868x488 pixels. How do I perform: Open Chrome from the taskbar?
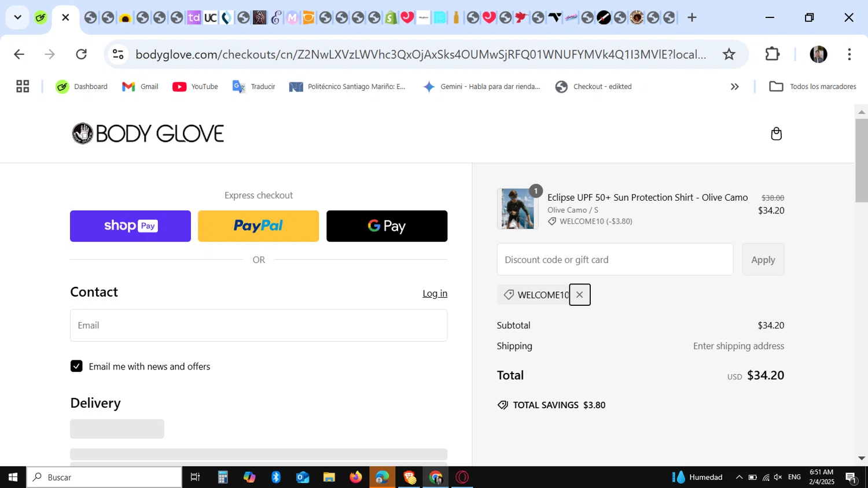click(436, 477)
